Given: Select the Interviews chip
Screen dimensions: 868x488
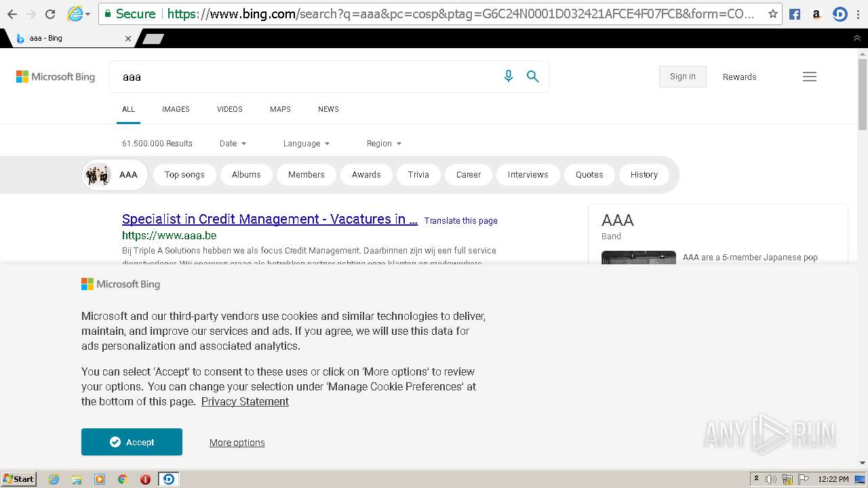Looking at the screenshot, I should point(528,175).
